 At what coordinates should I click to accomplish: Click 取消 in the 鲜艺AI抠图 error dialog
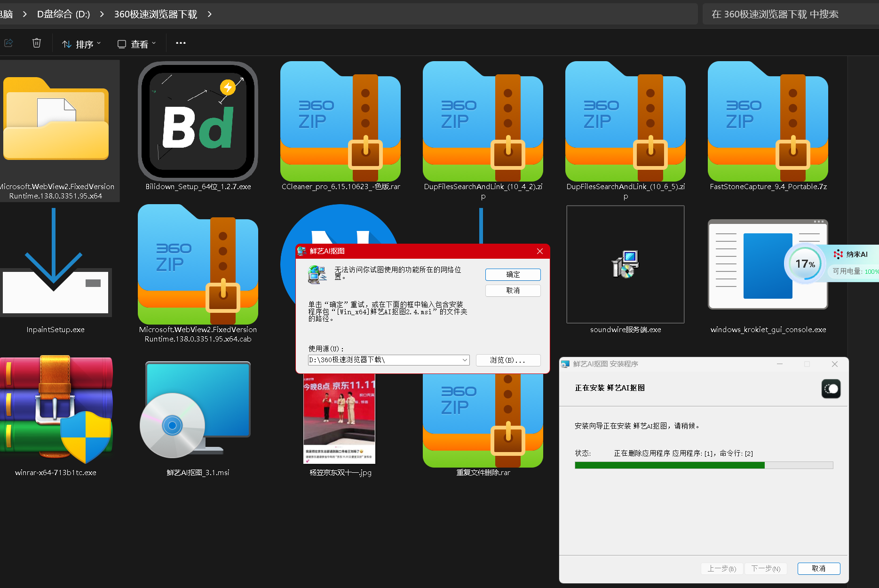pos(513,291)
